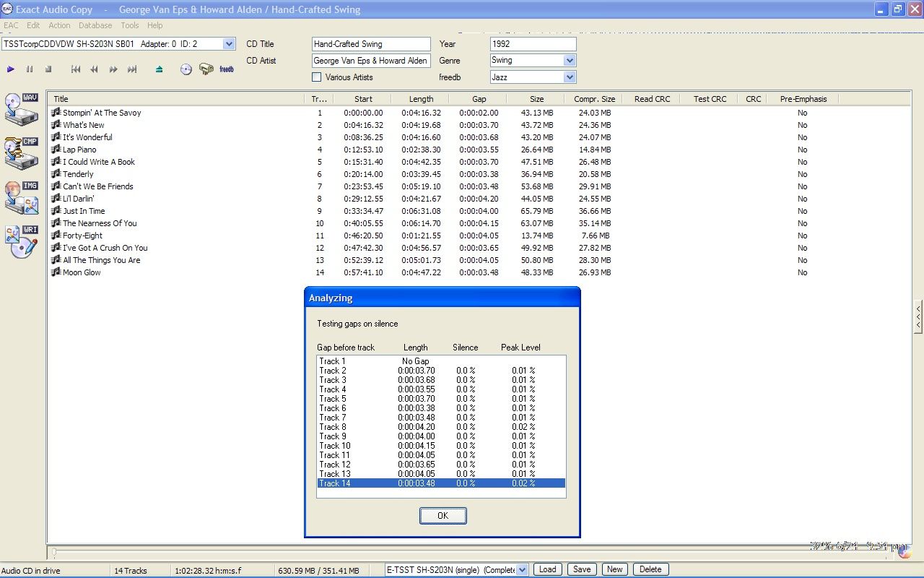This screenshot has width=924, height=578.
Task: Click music note icon beside Stompin' At The Savoy
Action: (56, 112)
